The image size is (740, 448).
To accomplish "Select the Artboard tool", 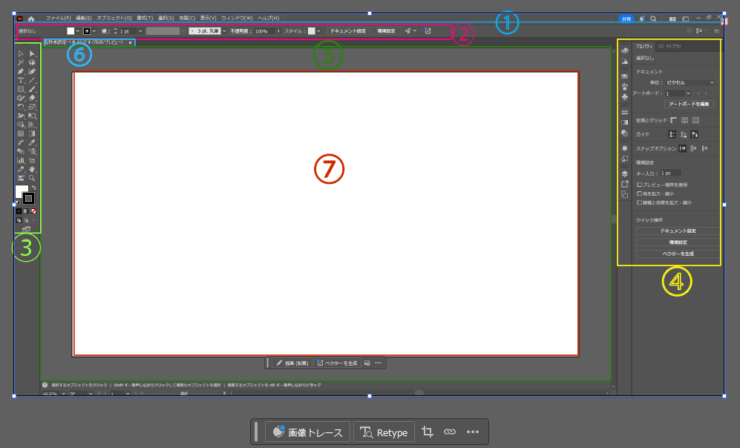I will (x=32, y=161).
